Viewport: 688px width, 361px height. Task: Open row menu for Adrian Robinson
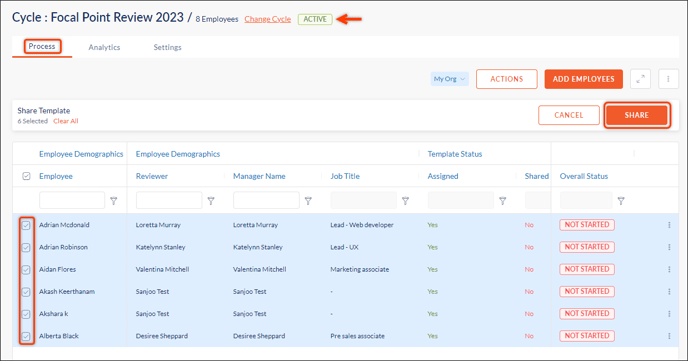coord(669,247)
